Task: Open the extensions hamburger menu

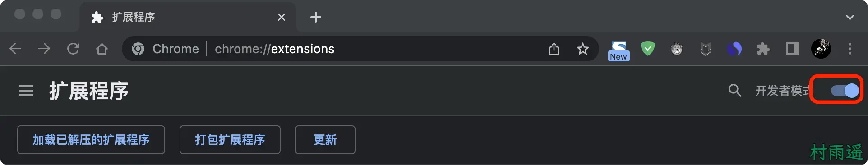Action: (26, 91)
